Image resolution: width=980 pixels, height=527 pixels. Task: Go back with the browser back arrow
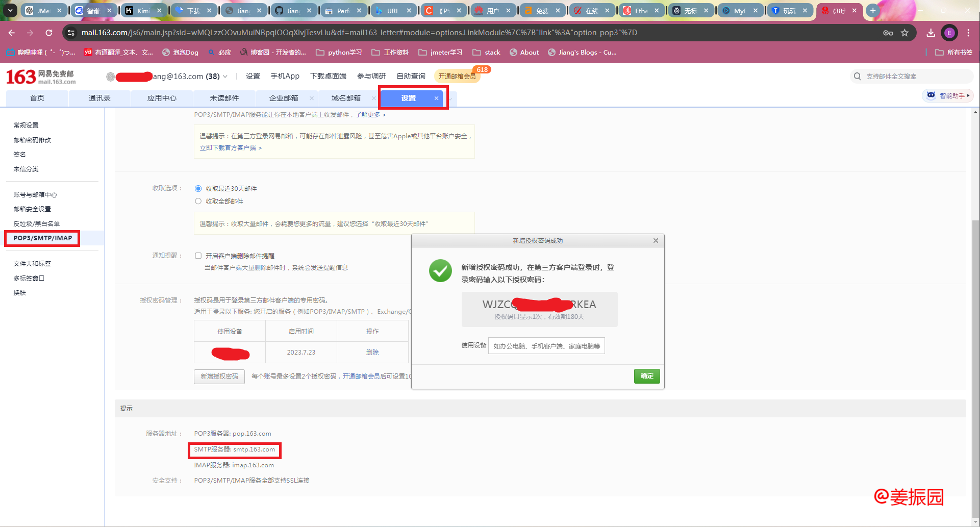pos(12,33)
